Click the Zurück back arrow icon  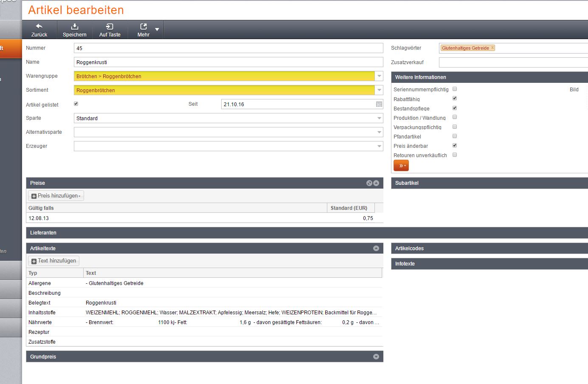pyautogui.click(x=39, y=26)
